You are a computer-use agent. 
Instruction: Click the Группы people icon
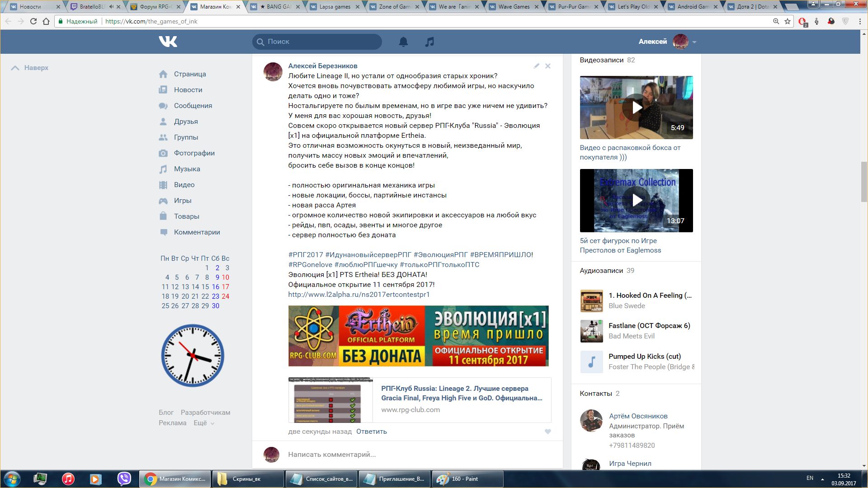tap(163, 137)
